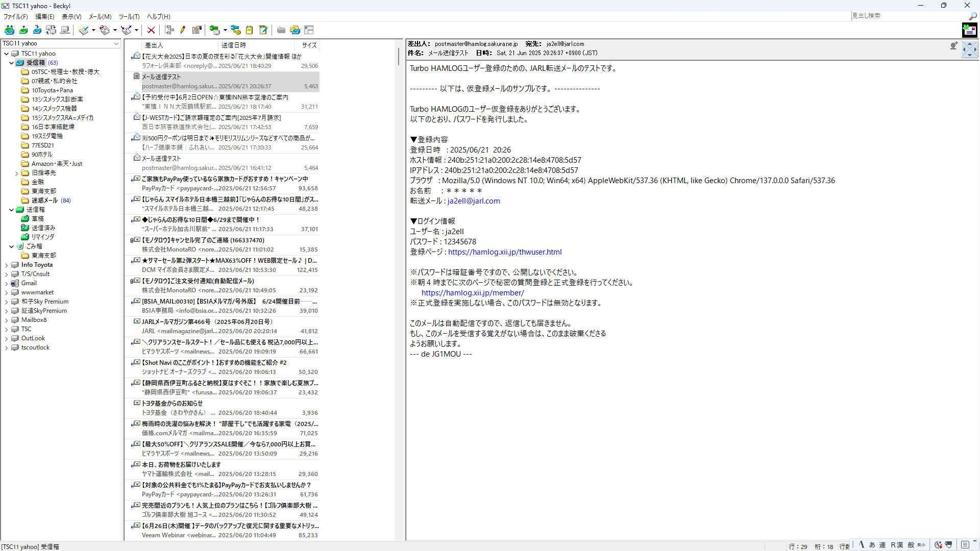The width and height of the screenshot is (980, 551).
Task: Click the toggle window layout toolbar icon
Action: [309, 30]
